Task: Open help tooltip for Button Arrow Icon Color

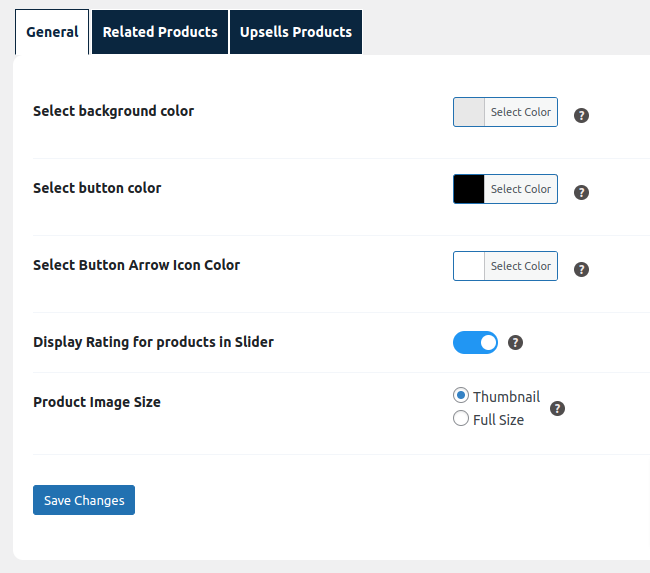Action: click(x=581, y=269)
